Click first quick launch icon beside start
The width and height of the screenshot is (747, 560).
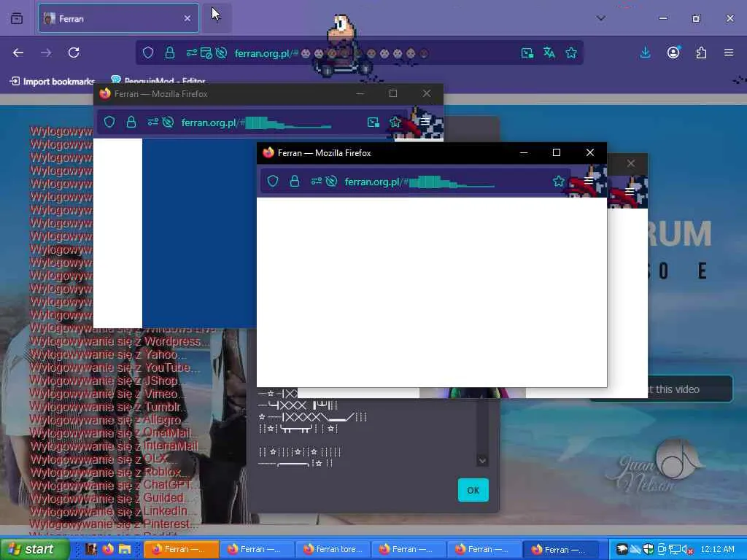[x=91, y=549]
